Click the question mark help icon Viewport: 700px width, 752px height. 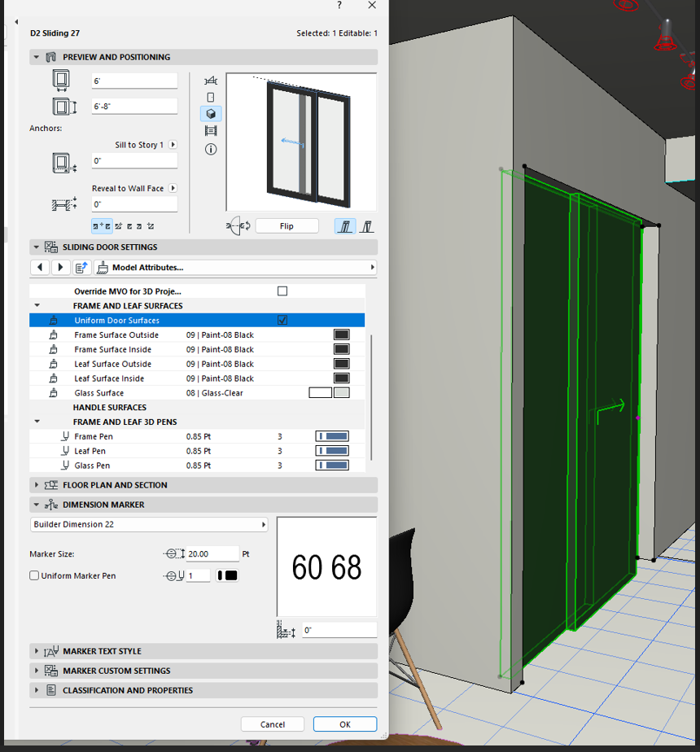pos(339,5)
